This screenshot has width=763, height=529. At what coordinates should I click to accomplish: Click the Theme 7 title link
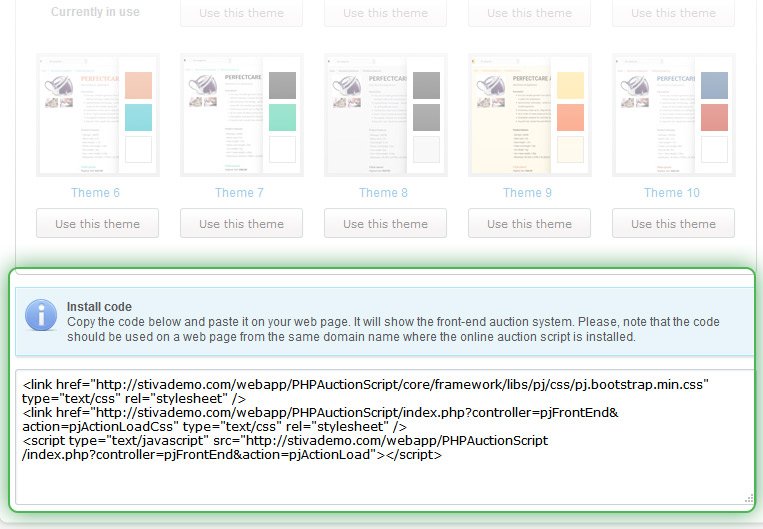239,193
